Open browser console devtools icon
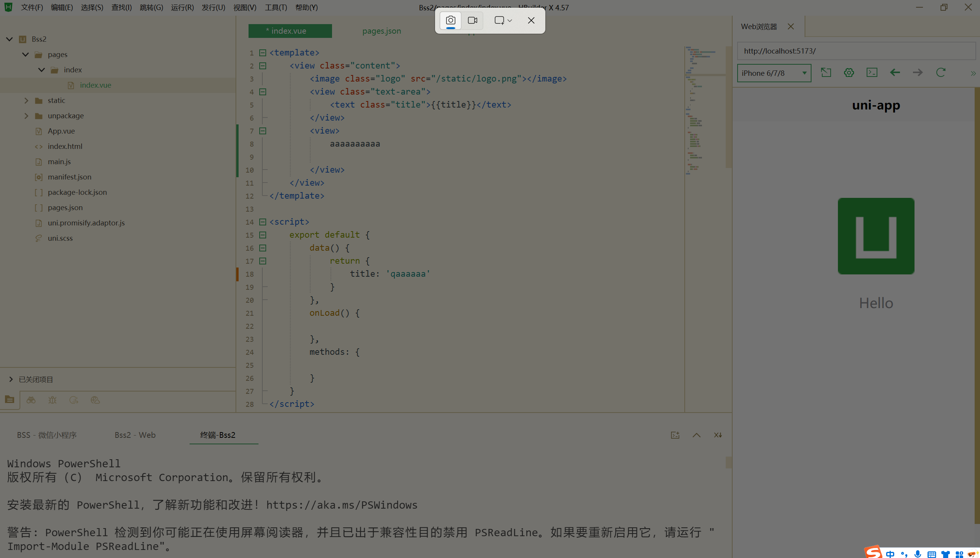980x558 pixels. (x=872, y=72)
